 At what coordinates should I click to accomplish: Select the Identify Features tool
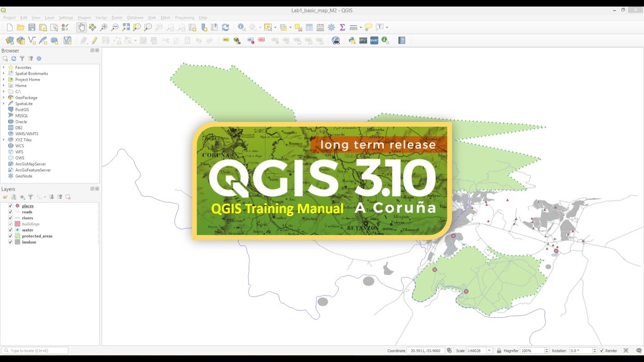coord(242,27)
